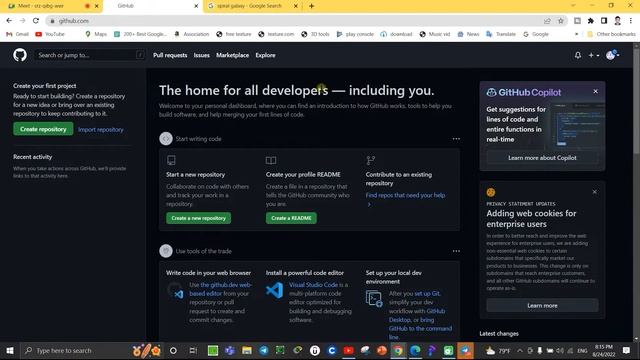Click the Visual Studio Code logo icon

tap(274, 290)
